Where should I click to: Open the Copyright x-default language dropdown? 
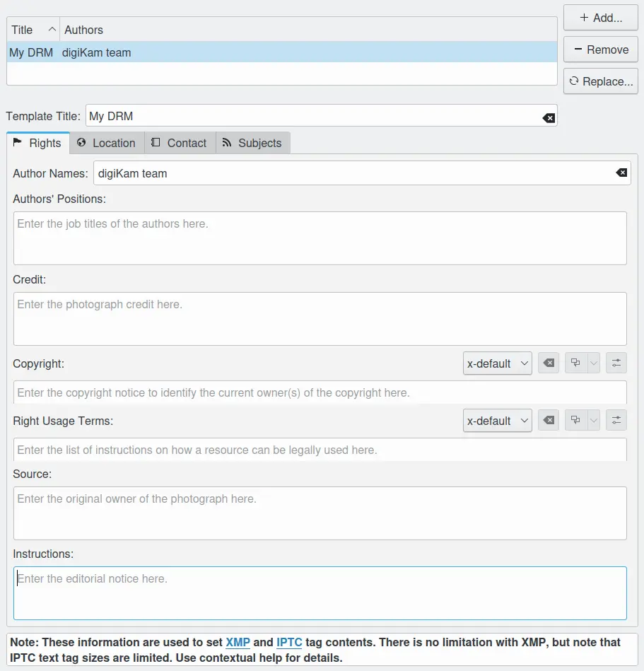click(497, 363)
